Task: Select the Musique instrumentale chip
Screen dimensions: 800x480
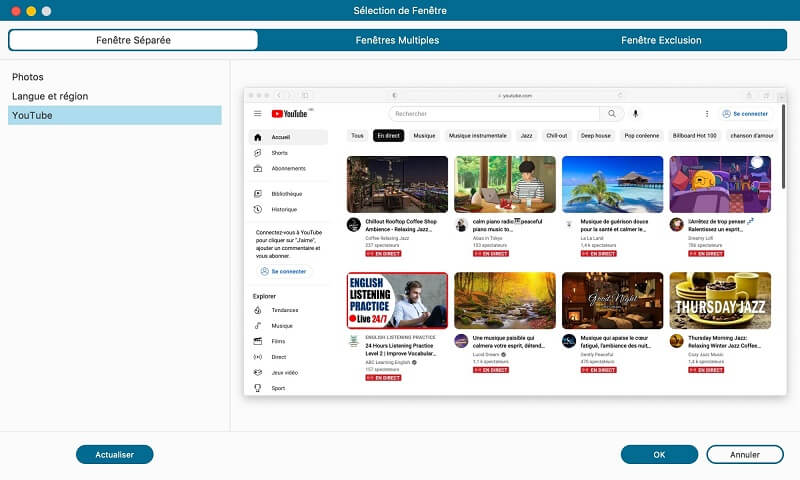Action: (478, 136)
